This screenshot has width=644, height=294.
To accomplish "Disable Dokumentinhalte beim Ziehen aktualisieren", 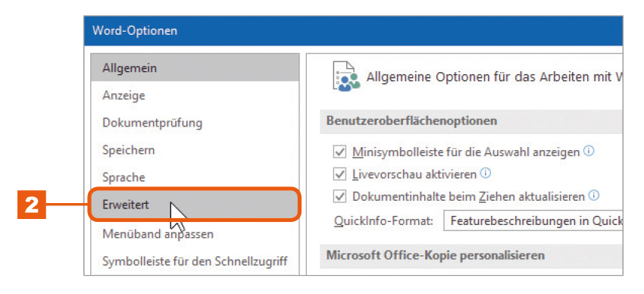I will click(339, 196).
